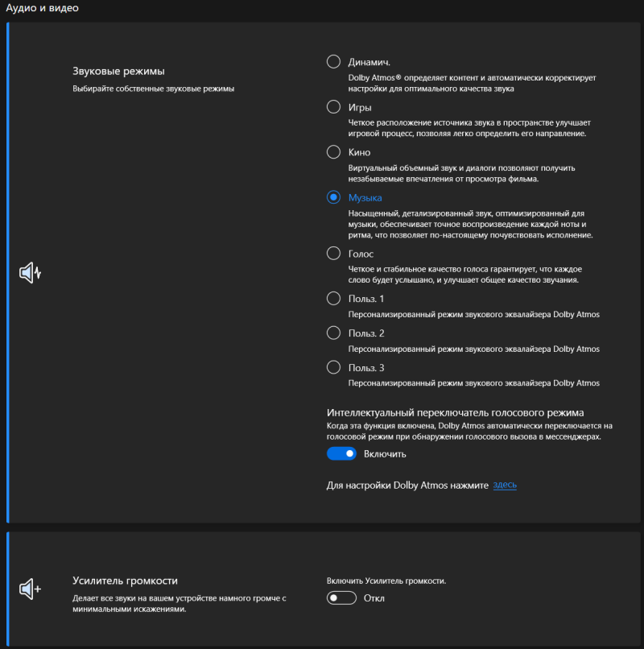This screenshot has height=649, width=644.
Task: Click the Включить label beside the toggle
Action: [x=385, y=454]
